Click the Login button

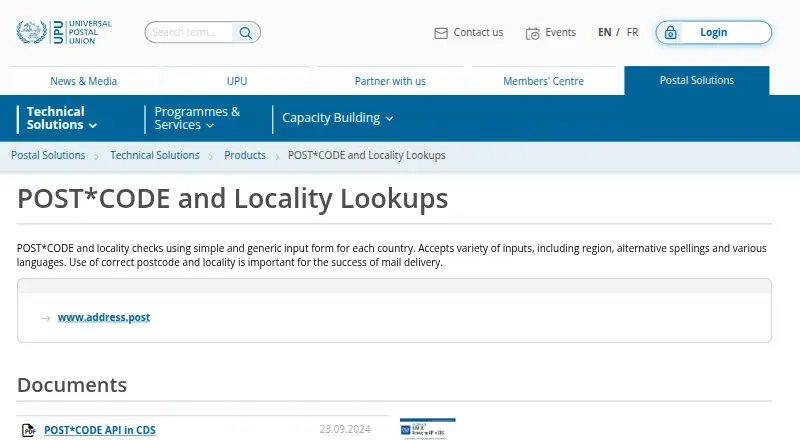tap(714, 33)
